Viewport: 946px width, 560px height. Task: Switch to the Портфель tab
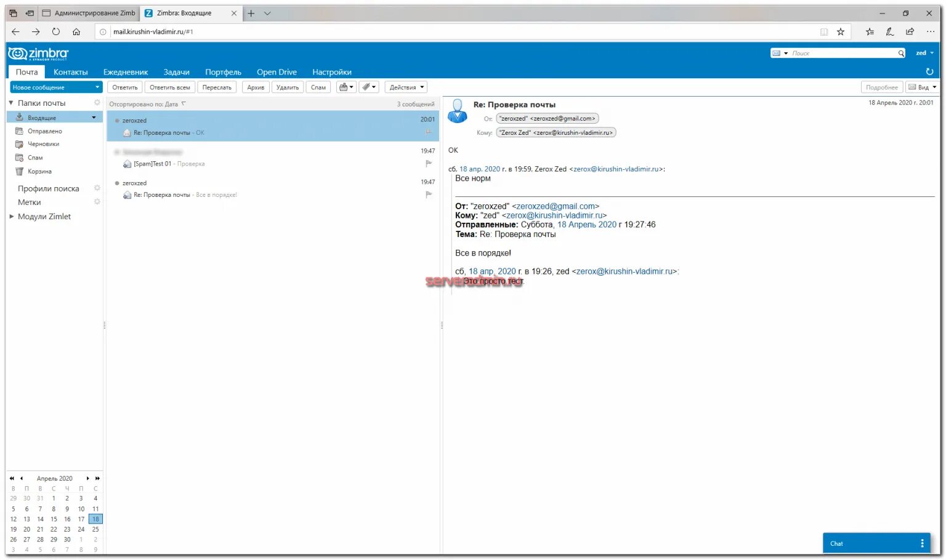pos(223,72)
